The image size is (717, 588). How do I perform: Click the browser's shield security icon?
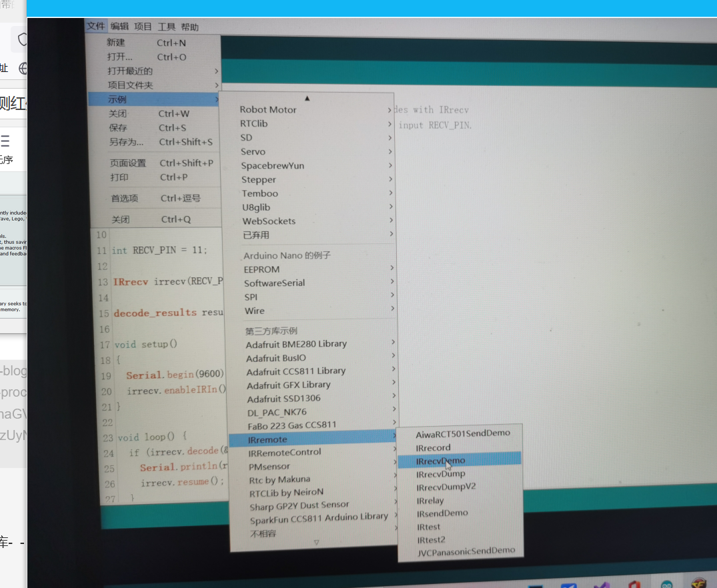click(x=22, y=39)
